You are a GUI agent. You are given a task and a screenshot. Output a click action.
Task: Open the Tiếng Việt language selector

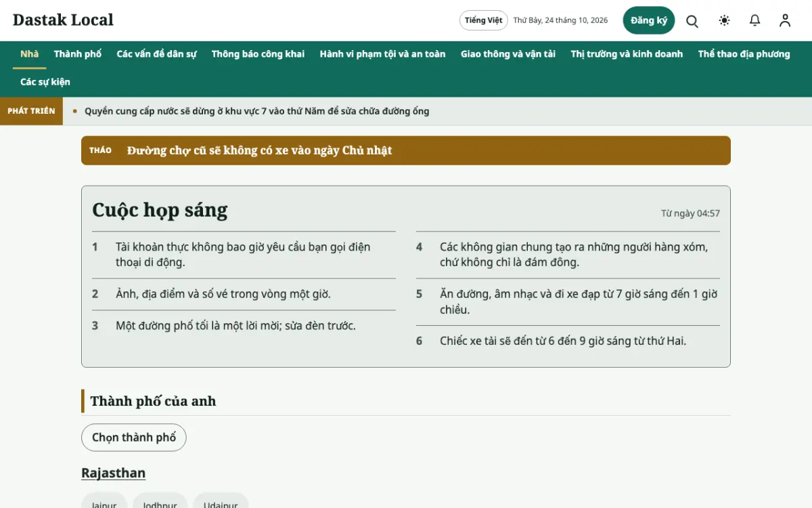pos(484,20)
